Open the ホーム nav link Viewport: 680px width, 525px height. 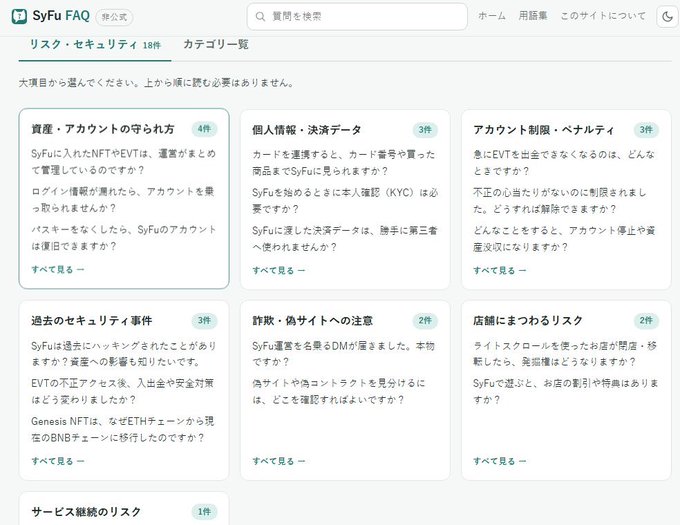coord(492,16)
